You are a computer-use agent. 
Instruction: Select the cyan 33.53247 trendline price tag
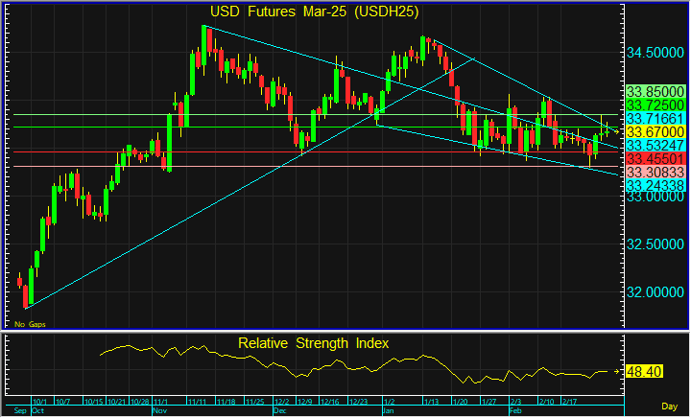[655, 145]
